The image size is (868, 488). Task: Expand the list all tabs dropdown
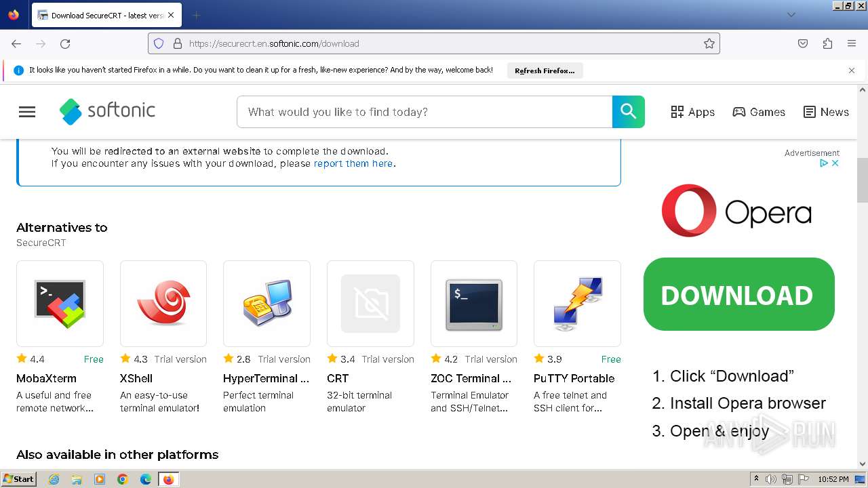pyautogui.click(x=791, y=15)
